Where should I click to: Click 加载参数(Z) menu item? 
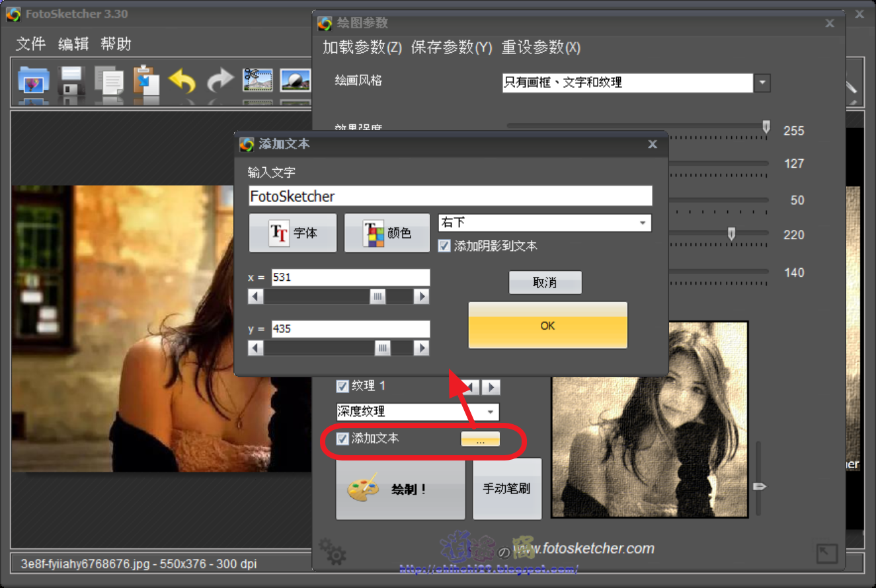(362, 48)
